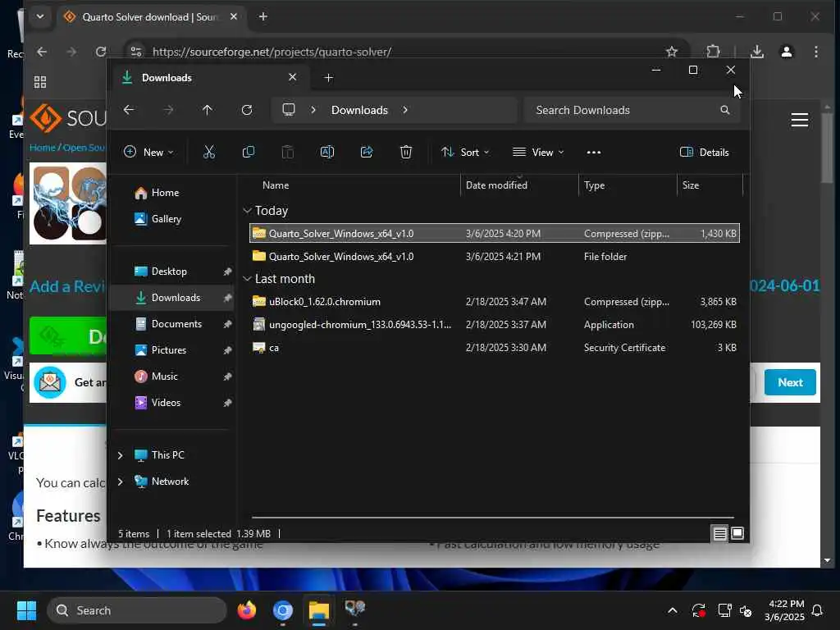
Task: Close the Downloads Explorer tab
Action: coord(293,77)
